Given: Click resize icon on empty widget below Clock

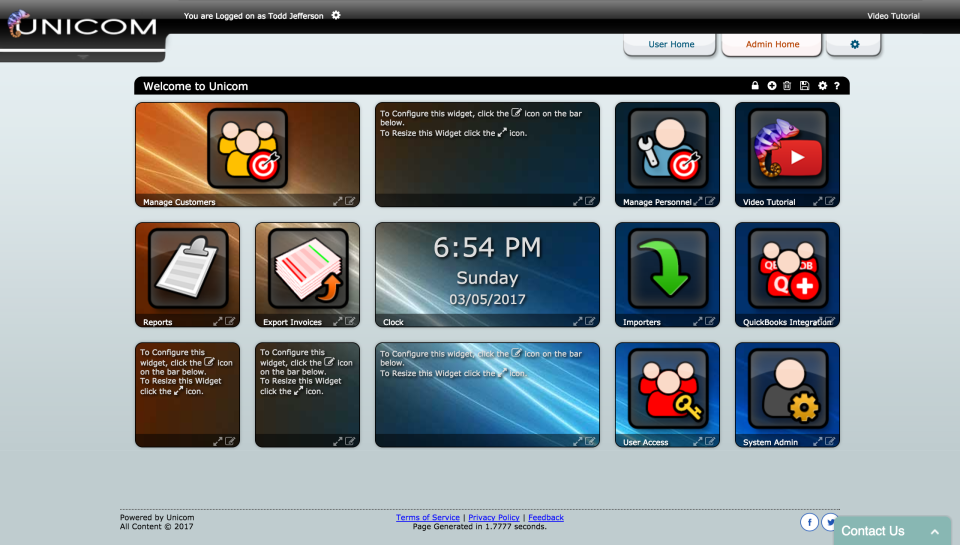Looking at the screenshot, I should pos(577,441).
